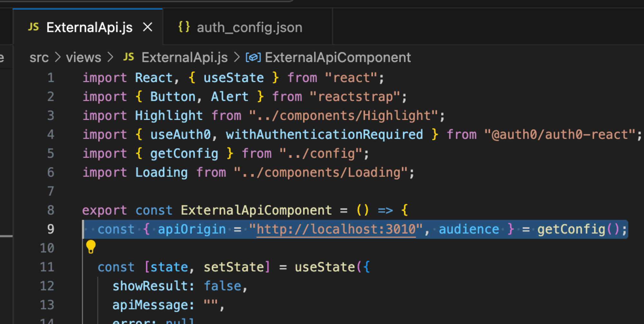
Task: Click line number 9 in gutter
Action: coord(51,229)
